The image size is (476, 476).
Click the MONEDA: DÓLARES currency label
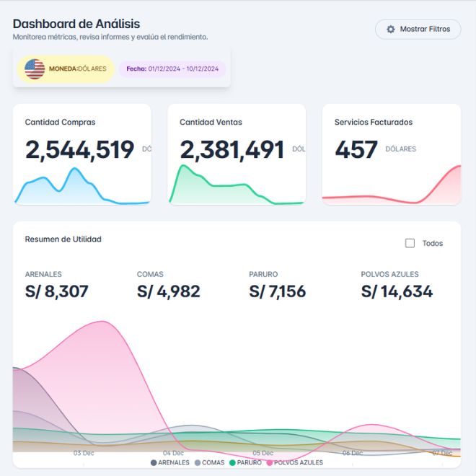(77, 69)
